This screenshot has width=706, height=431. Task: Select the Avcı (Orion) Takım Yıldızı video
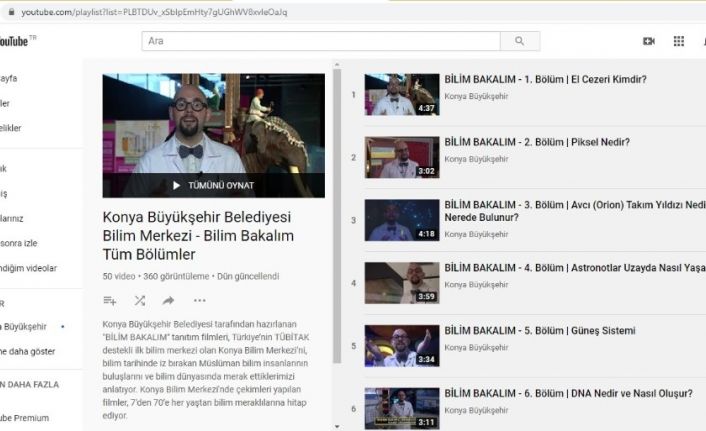[x=574, y=210]
